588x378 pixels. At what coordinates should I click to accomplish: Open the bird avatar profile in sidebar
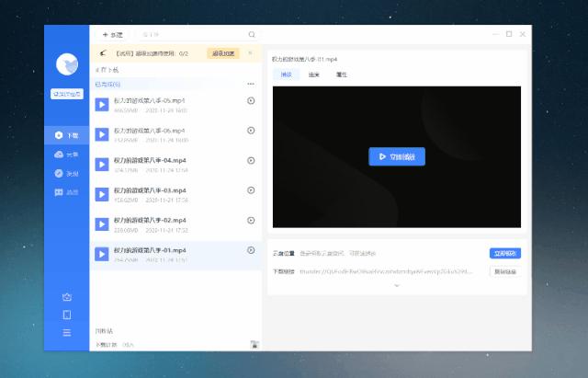coord(67,64)
